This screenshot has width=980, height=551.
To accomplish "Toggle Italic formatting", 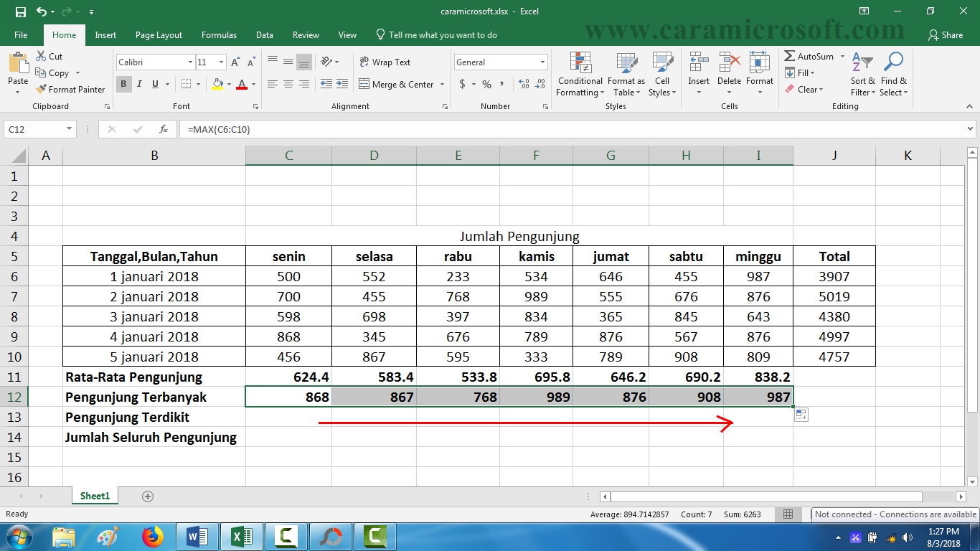I will point(139,84).
